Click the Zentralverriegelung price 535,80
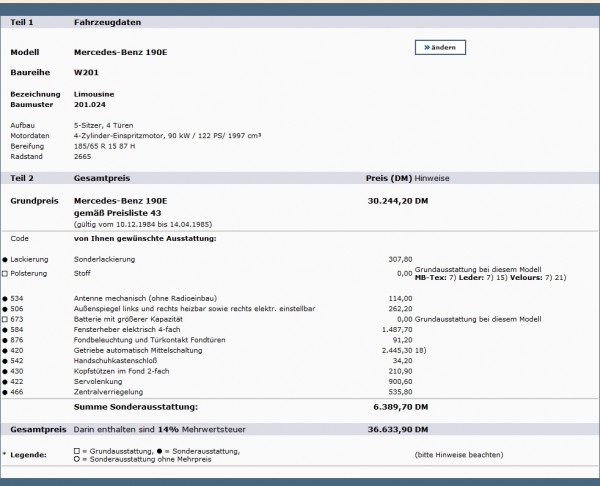The width and height of the screenshot is (600, 486). click(400, 391)
